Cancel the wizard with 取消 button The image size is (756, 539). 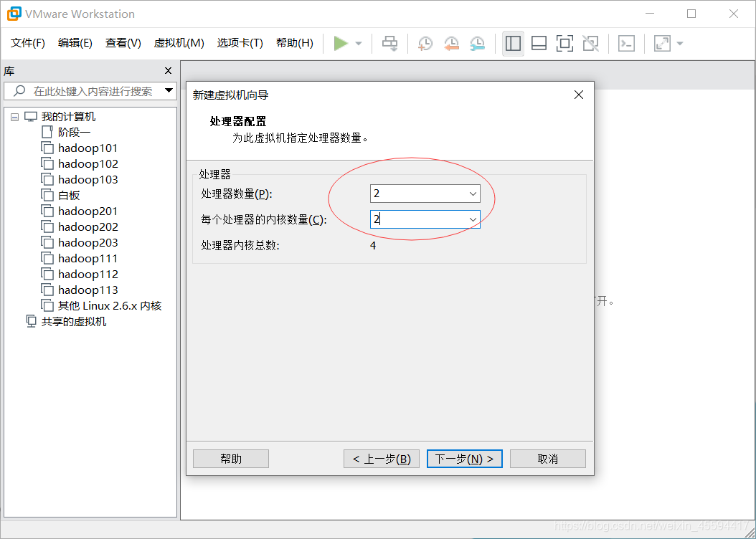pos(548,459)
